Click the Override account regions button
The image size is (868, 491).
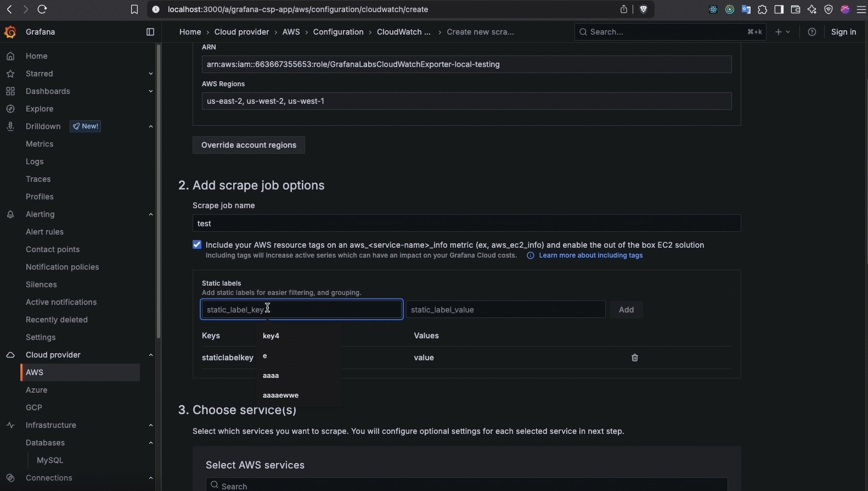point(249,145)
